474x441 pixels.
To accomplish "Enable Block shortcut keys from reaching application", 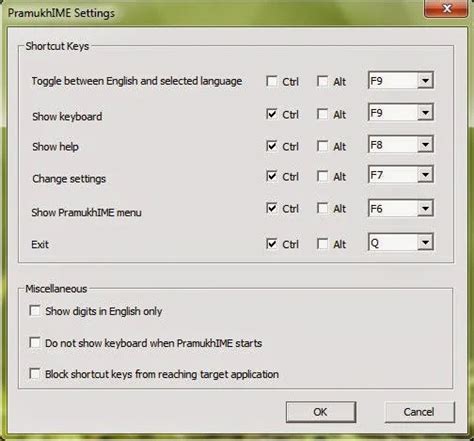I will point(35,374).
